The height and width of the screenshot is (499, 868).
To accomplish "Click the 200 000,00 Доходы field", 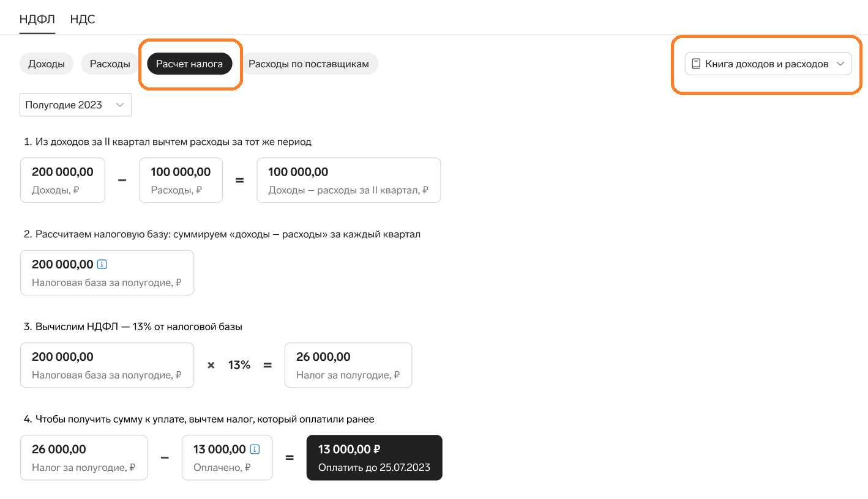I will pyautogui.click(x=62, y=180).
